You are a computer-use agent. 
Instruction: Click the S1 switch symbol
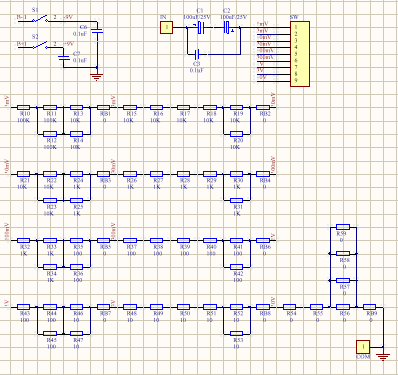(x=40, y=20)
